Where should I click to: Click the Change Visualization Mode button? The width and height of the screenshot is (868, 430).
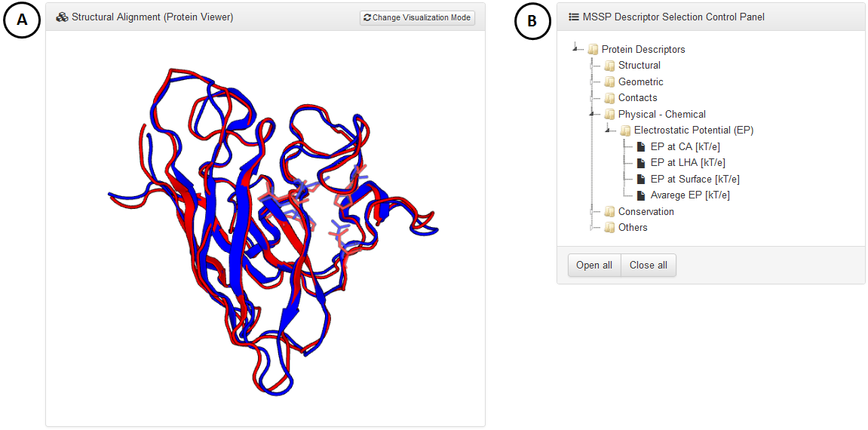pyautogui.click(x=417, y=17)
